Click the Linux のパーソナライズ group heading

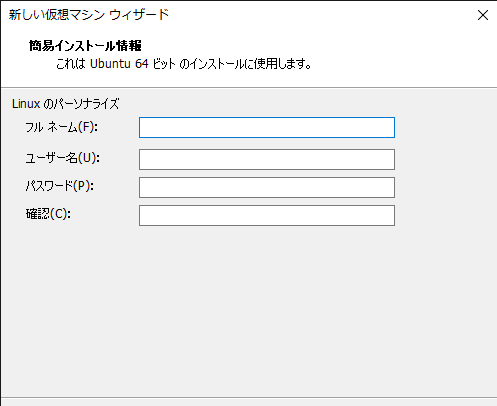(x=66, y=104)
